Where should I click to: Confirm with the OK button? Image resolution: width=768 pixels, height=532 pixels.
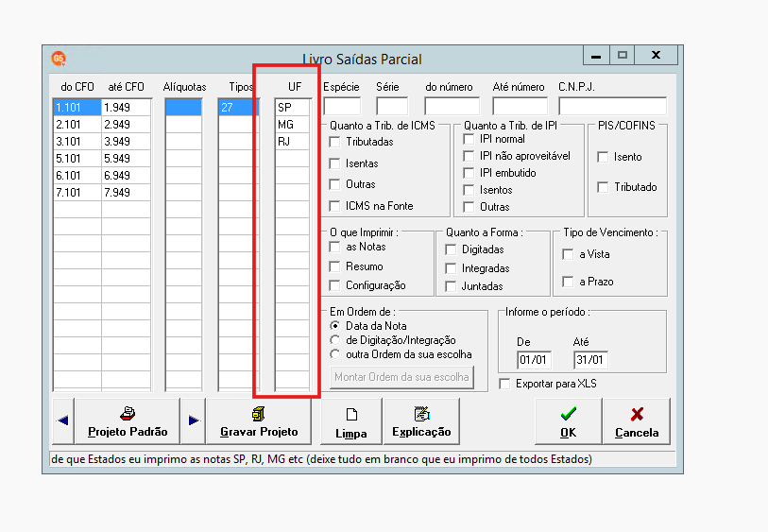(568, 420)
